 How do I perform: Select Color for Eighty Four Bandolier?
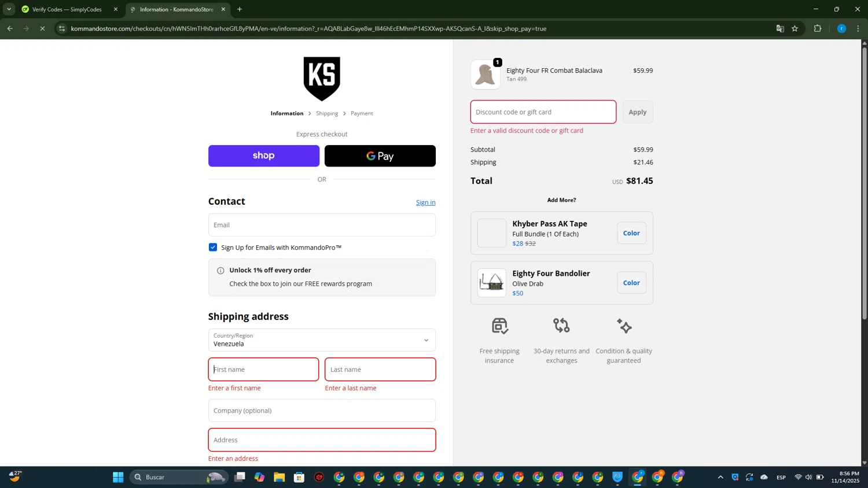click(x=631, y=283)
